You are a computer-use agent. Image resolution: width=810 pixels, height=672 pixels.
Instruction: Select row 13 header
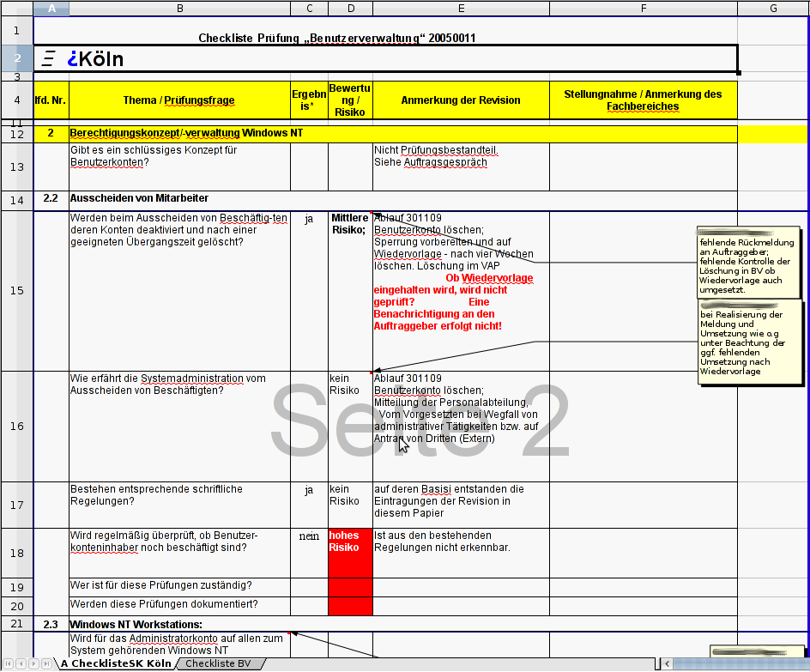[17, 166]
